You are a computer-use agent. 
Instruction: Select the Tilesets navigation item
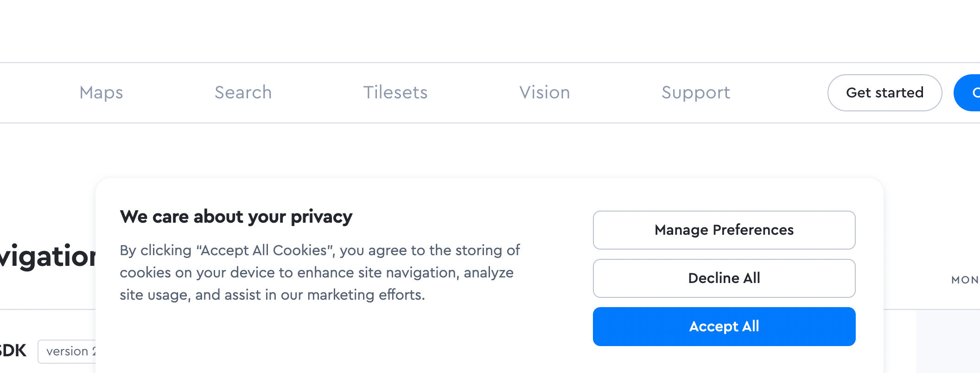click(x=395, y=92)
